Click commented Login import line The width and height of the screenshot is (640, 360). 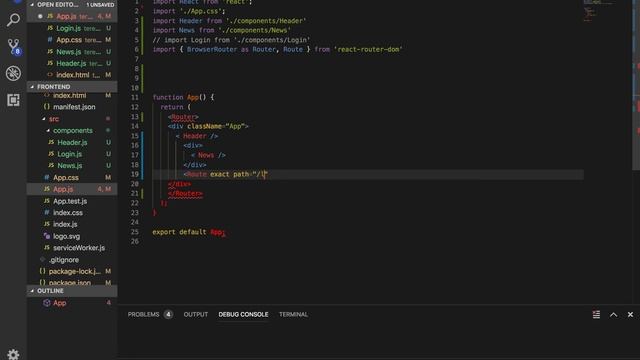(231, 40)
